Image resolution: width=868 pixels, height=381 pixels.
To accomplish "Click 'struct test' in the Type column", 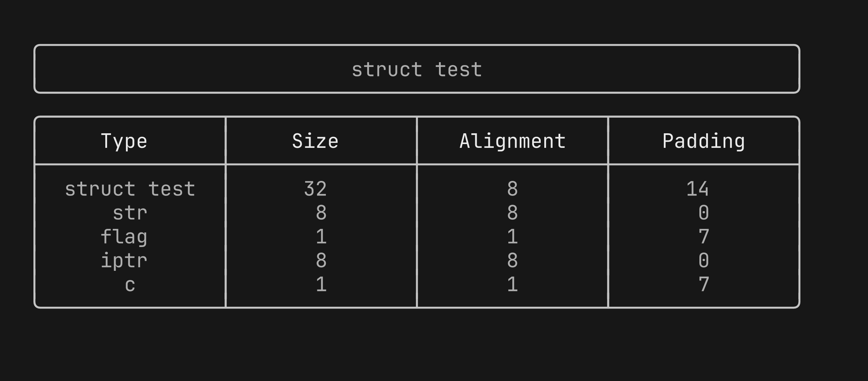I will click(x=130, y=189).
